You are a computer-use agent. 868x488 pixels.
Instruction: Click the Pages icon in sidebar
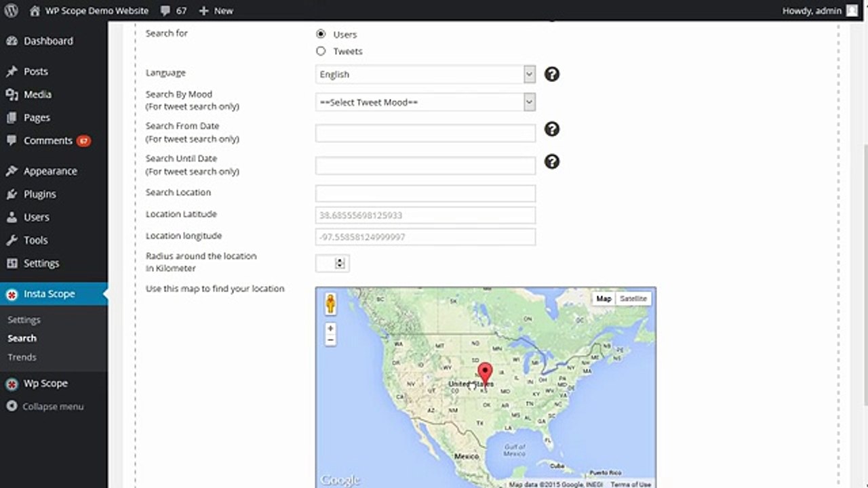(12, 117)
